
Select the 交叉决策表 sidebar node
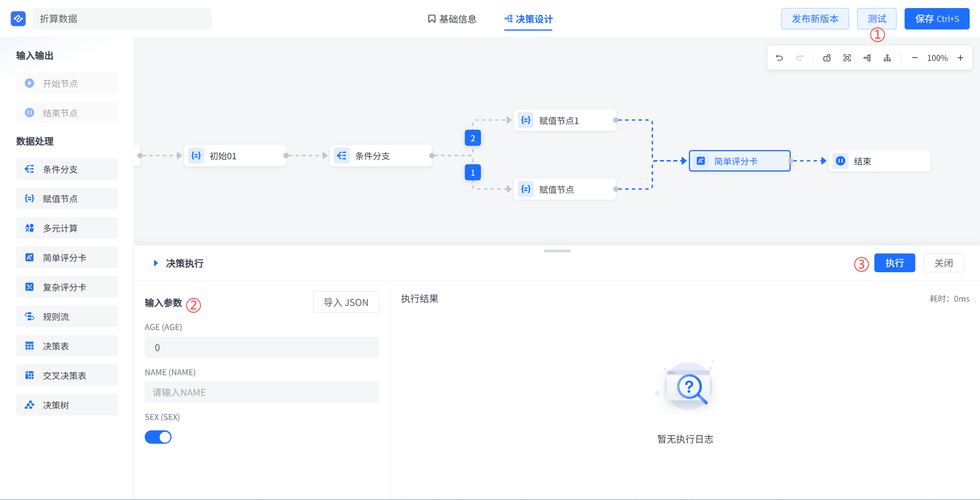coord(67,375)
